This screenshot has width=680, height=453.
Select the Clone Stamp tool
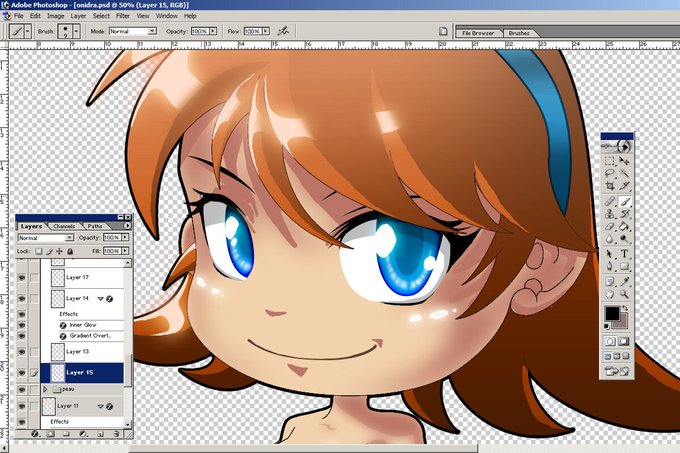coord(610,214)
